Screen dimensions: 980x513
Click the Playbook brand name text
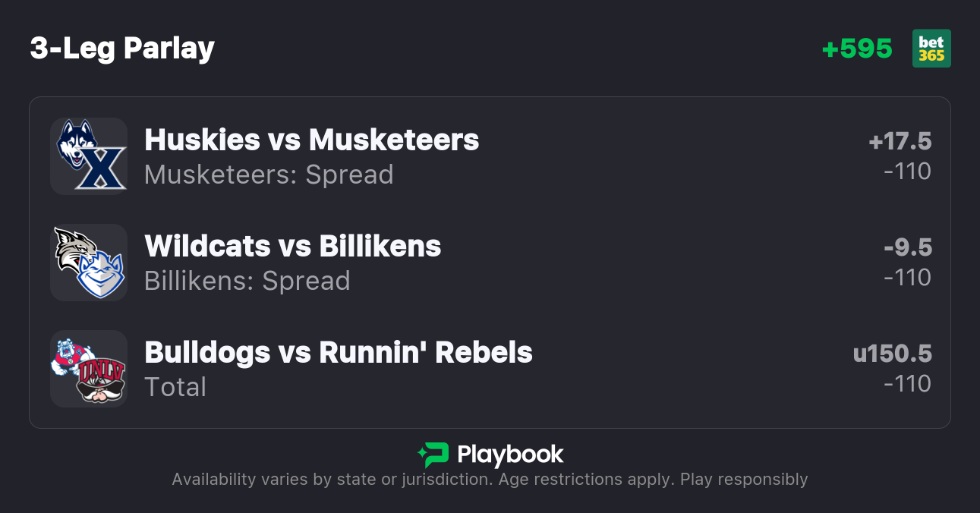[x=510, y=455]
